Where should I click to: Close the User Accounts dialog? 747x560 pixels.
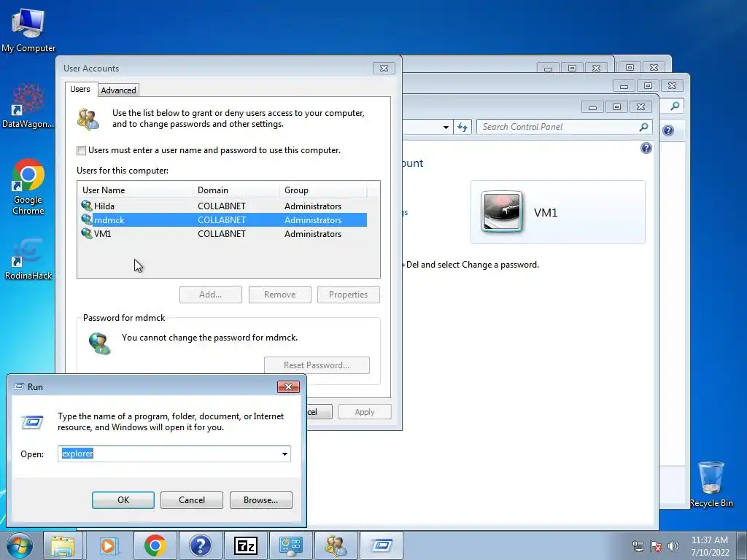(x=384, y=68)
